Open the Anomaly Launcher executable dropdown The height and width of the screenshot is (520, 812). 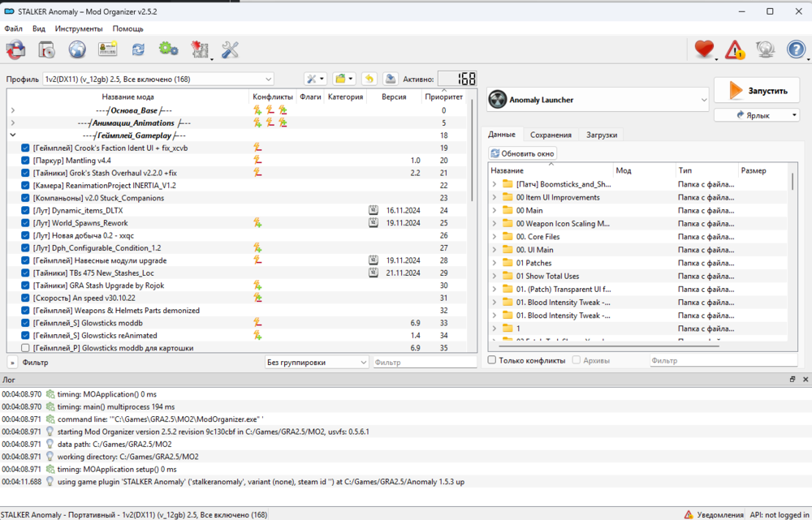coord(598,99)
